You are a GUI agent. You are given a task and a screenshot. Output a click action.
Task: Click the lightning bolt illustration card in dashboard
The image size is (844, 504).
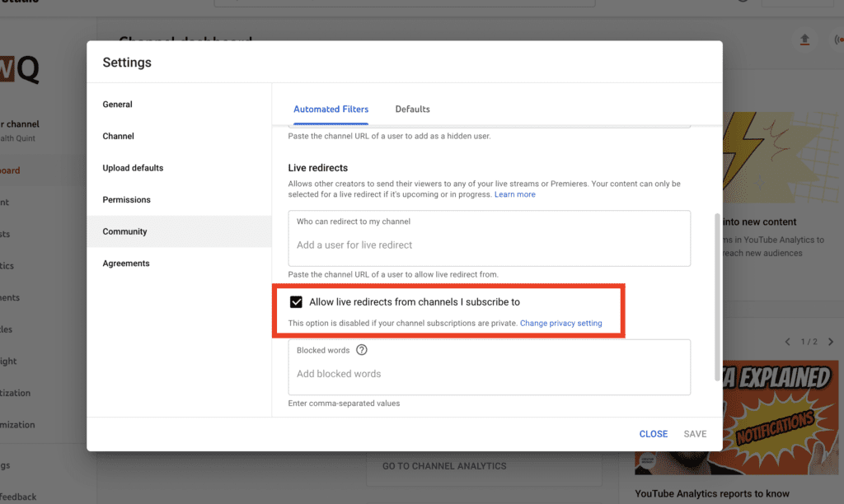(x=781, y=157)
